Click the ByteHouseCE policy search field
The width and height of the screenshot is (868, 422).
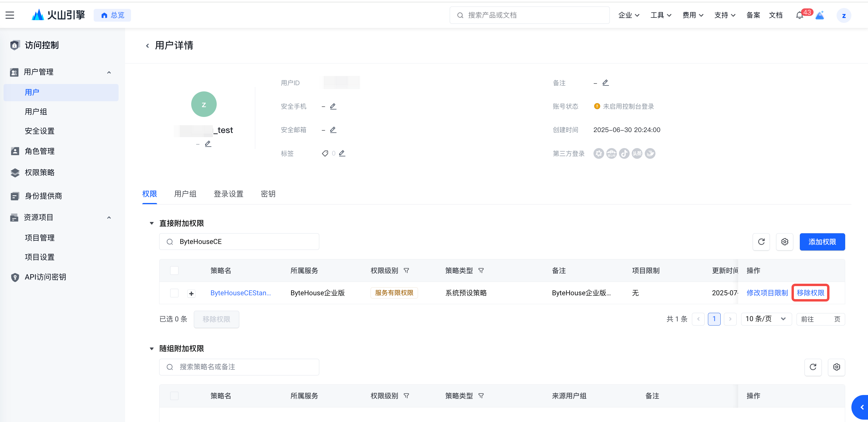[x=239, y=242]
